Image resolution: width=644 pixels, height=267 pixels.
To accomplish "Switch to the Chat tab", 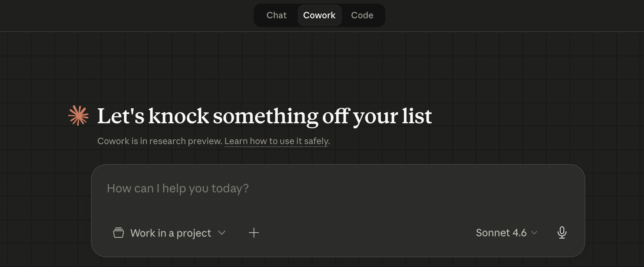I will coord(276,15).
